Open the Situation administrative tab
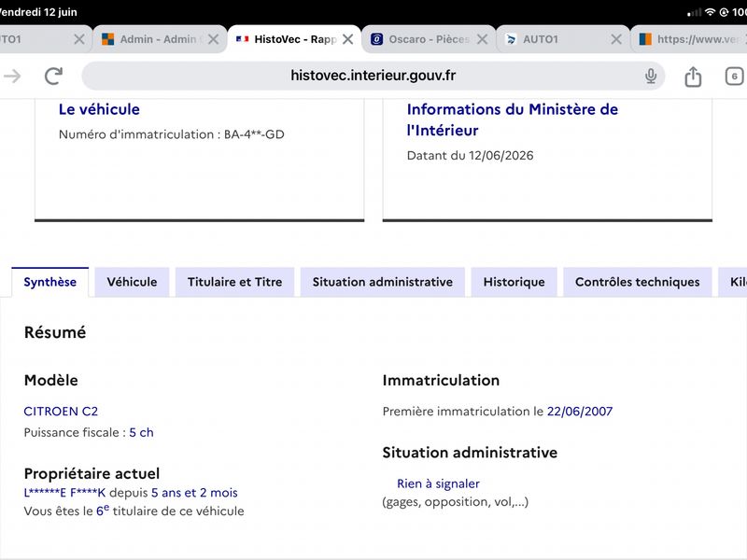This screenshot has width=747, height=560. (x=383, y=282)
